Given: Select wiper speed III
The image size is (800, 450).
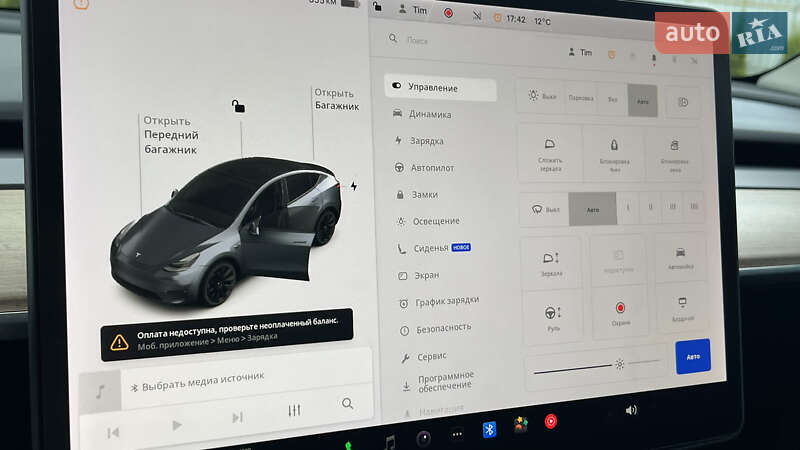Looking at the screenshot, I should (x=672, y=207).
